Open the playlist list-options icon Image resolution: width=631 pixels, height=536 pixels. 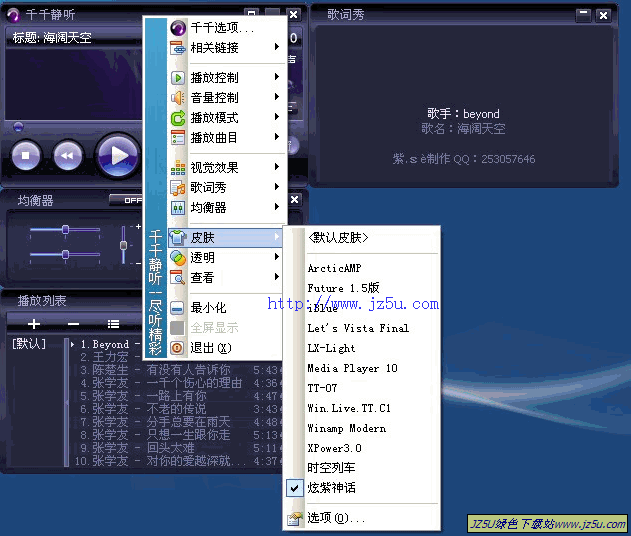[x=113, y=324]
